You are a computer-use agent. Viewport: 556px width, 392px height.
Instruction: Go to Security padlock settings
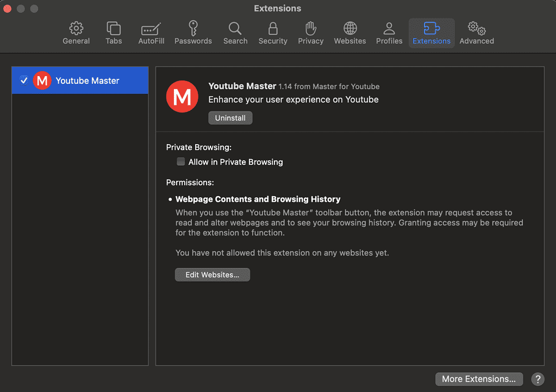point(273,28)
